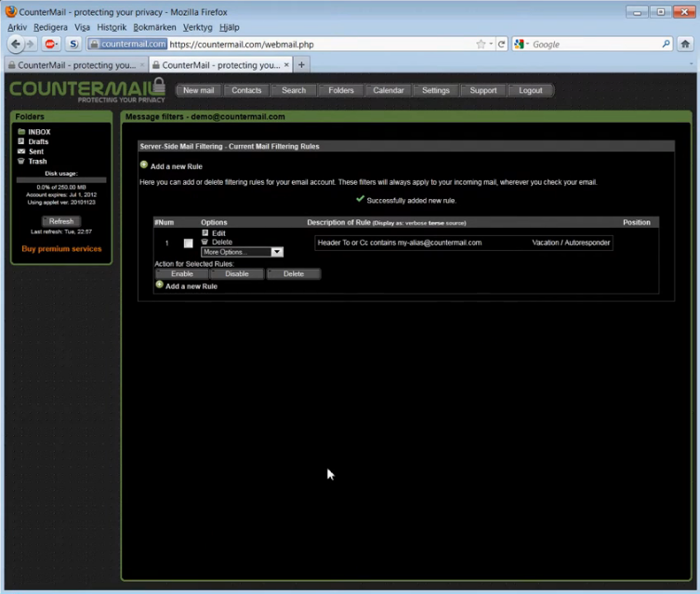Click the search magnifier icon
700x594 pixels.
[666, 44]
